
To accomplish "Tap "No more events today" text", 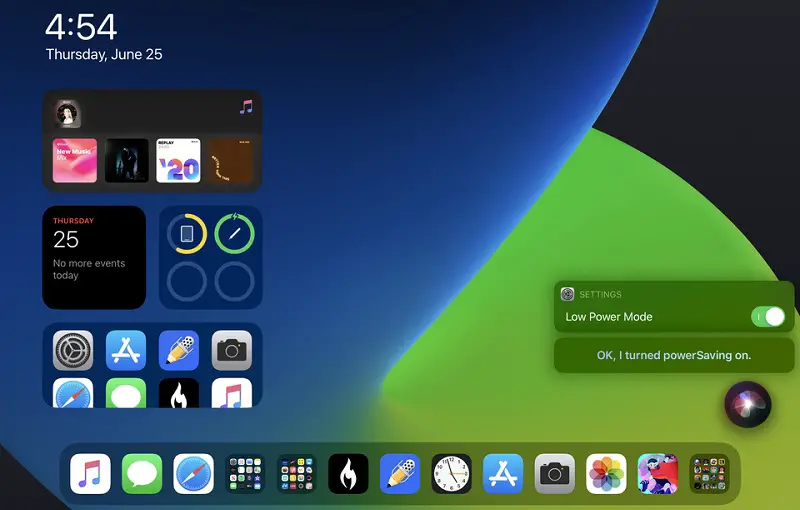I will [x=89, y=269].
